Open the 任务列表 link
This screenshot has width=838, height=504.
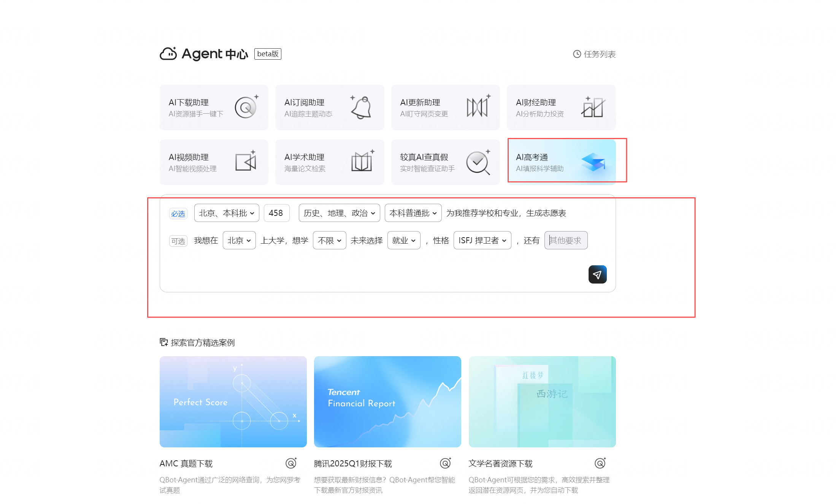point(594,54)
